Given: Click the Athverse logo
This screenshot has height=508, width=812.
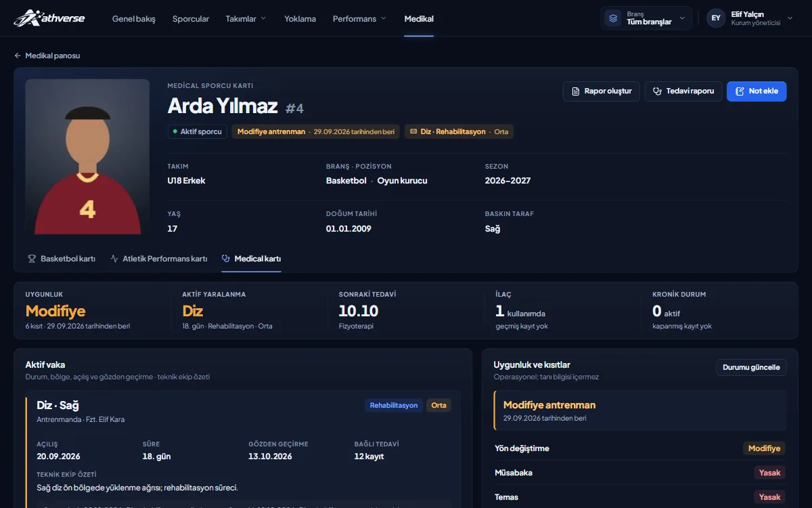Looking at the screenshot, I should point(49,18).
